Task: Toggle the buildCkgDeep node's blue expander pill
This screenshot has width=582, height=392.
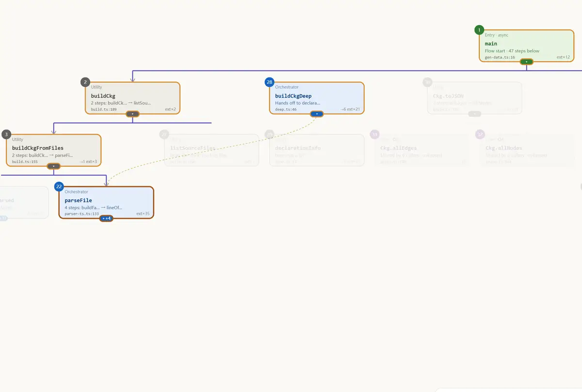Action: 317,114
